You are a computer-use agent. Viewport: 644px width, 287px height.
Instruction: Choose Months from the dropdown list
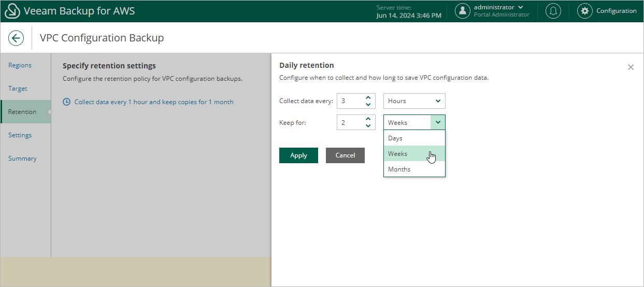(414, 169)
